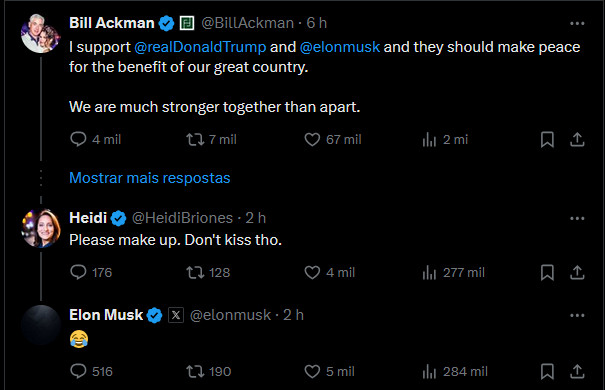This screenshot has width=605, height=390.
Task: Click Mostrar mais respostas link
Action: 150,178
